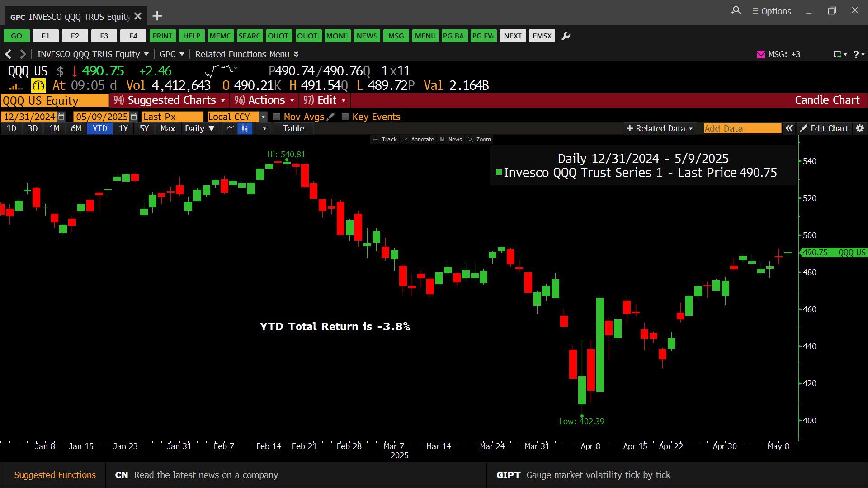Open the Suggested Charts menu

point(171,100)
